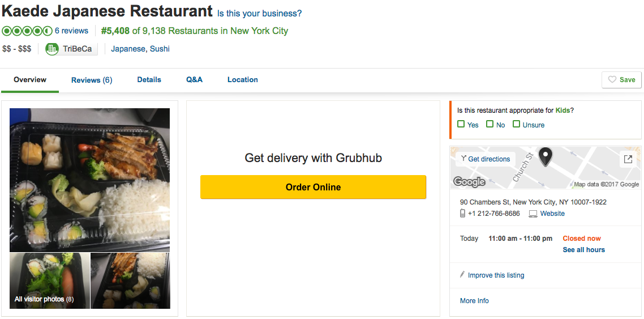The height and width of the screenshot is (319, 644).
Task: Open the large bento box photo
Action: point(89,180)
